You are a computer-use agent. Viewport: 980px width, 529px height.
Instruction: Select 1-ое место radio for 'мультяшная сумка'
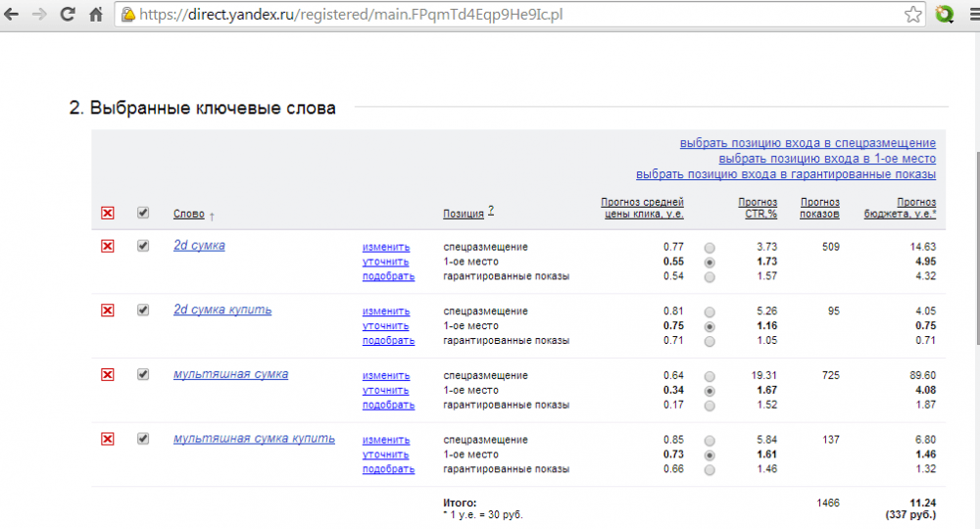710,391
